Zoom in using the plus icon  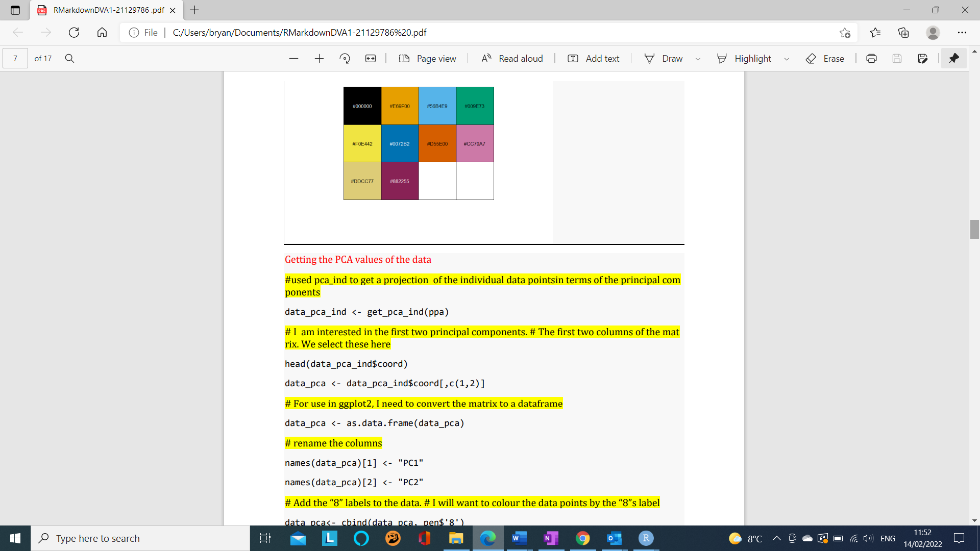coord(319,59)
